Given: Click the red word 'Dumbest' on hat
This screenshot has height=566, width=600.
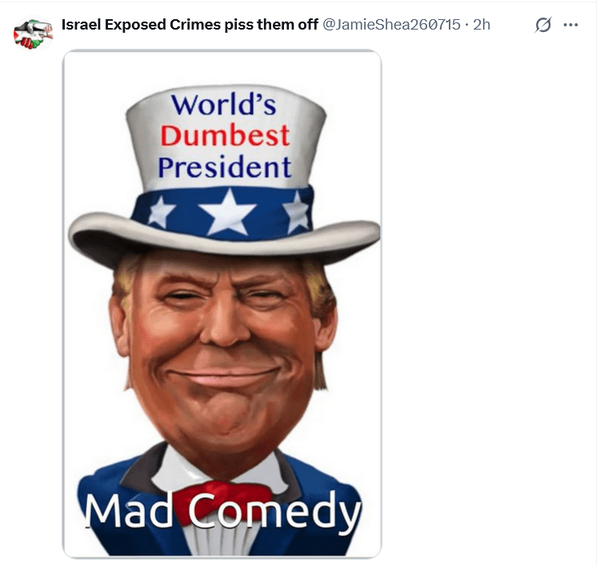Looking at the screenshot, I should point(225,135).
